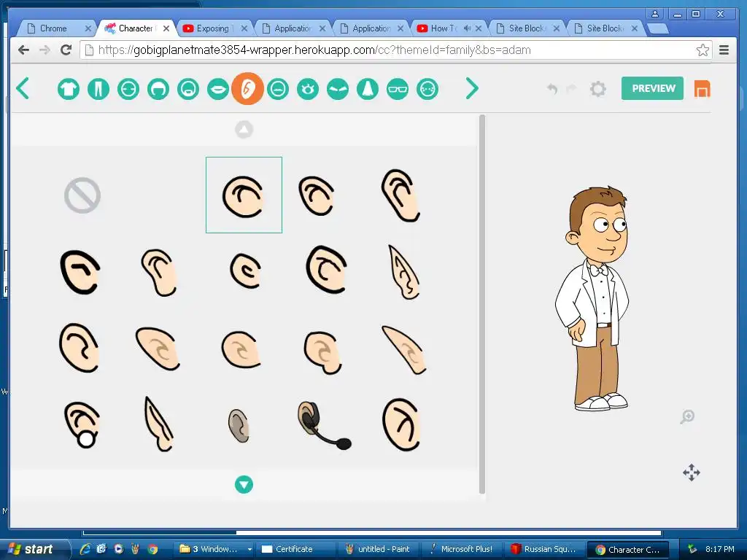This screenshot has height=560, width=747.
Task: Switch to the last Site Block tab
Action: click(605, 28)
